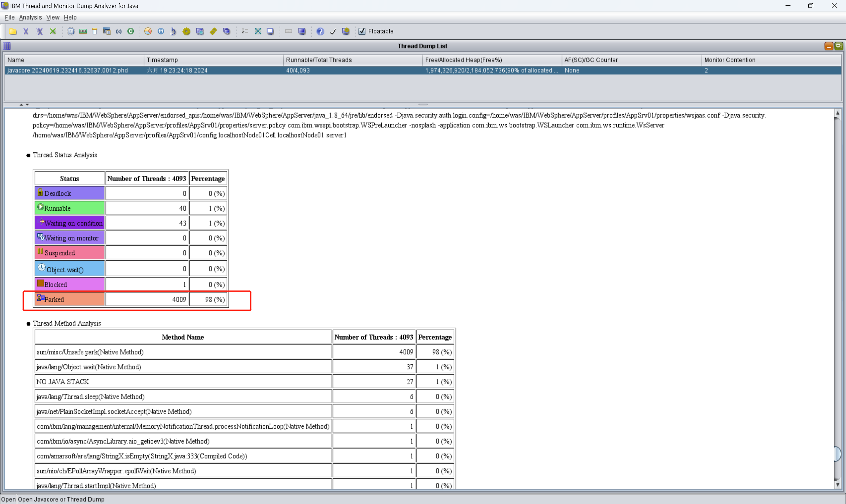Viewport: 846px width, 504px height.
Task: Click the pie chart analysis icon
Action: 148,31
